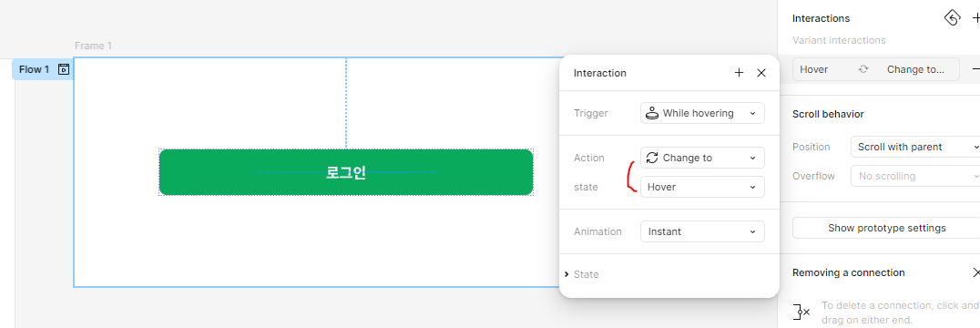
Task: Click the Scroll behavior heading
Action: (828, 114)
